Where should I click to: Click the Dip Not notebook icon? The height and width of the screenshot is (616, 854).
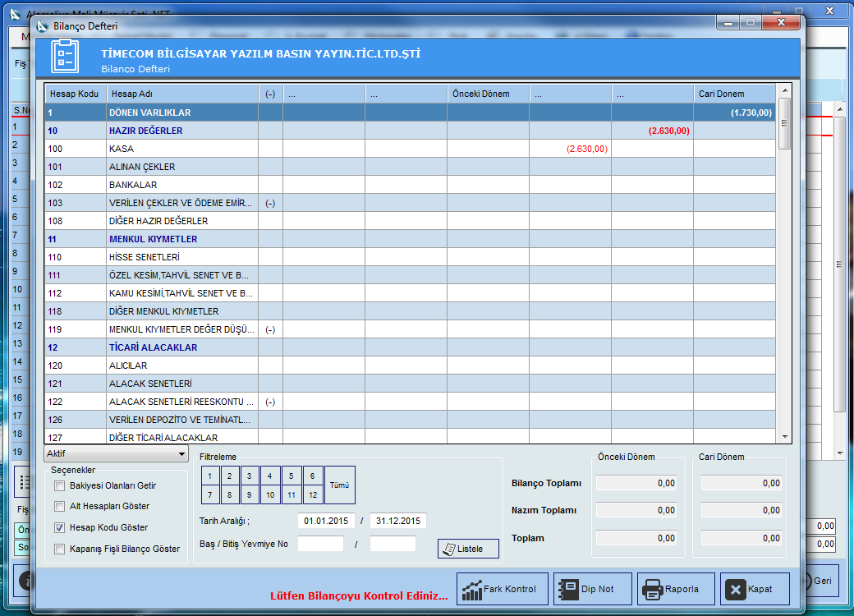coord(568,590)
